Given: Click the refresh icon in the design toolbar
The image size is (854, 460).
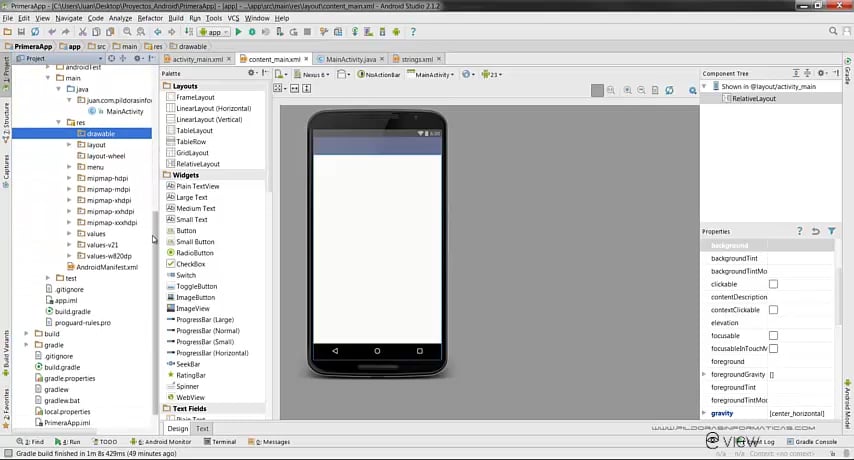Looking at the screenshot, I should point(669,90).
